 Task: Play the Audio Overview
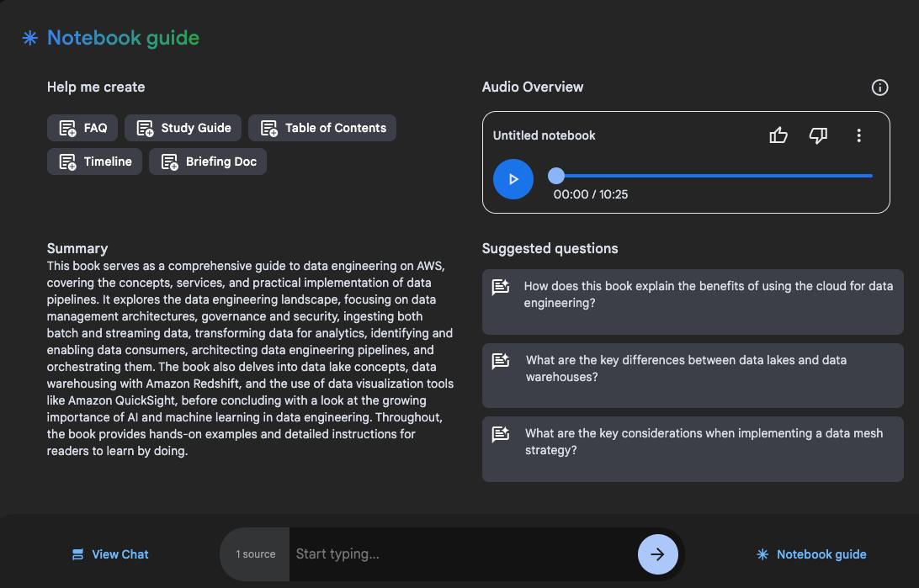[x=513, y=179]
